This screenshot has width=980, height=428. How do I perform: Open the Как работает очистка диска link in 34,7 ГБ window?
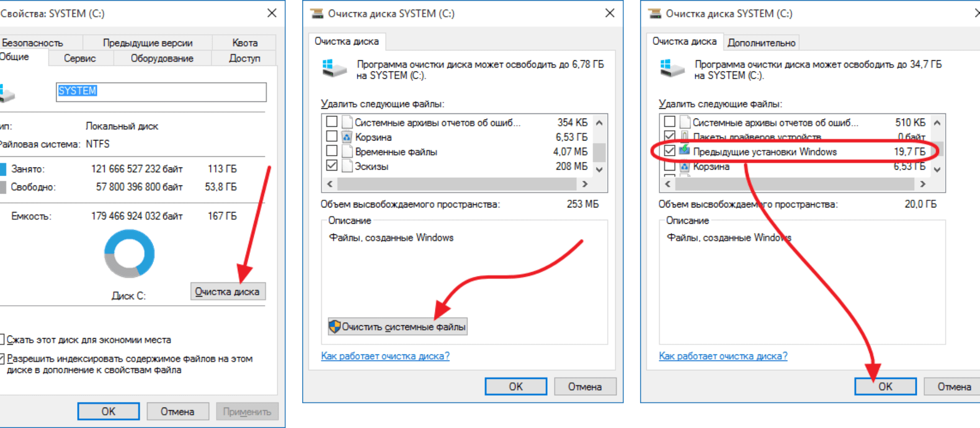point(723,356)
